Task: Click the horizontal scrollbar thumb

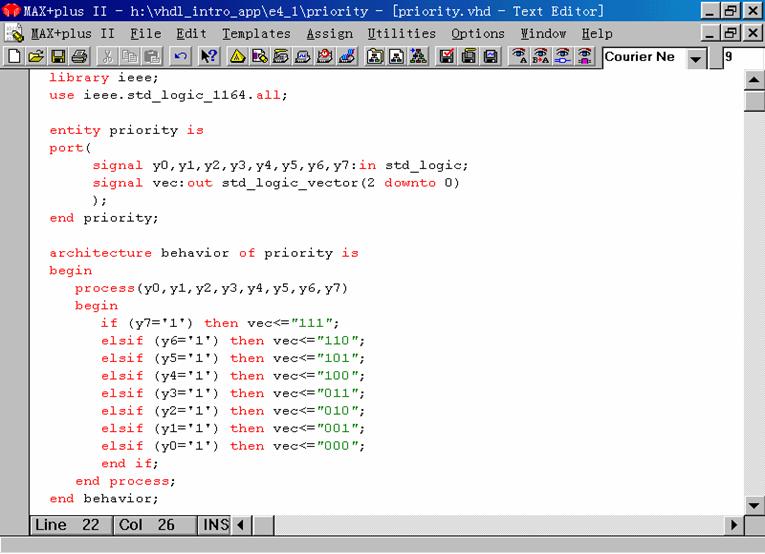Action: pyautogui.click(x=264, y=525)
